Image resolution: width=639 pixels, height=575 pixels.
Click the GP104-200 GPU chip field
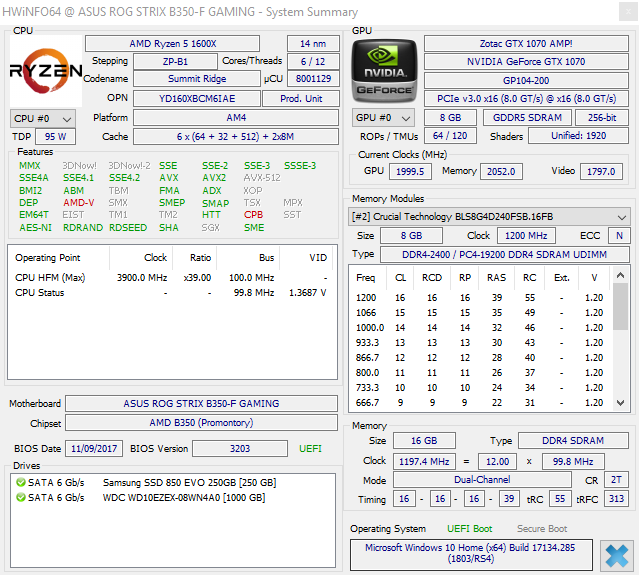click(526, 81)
